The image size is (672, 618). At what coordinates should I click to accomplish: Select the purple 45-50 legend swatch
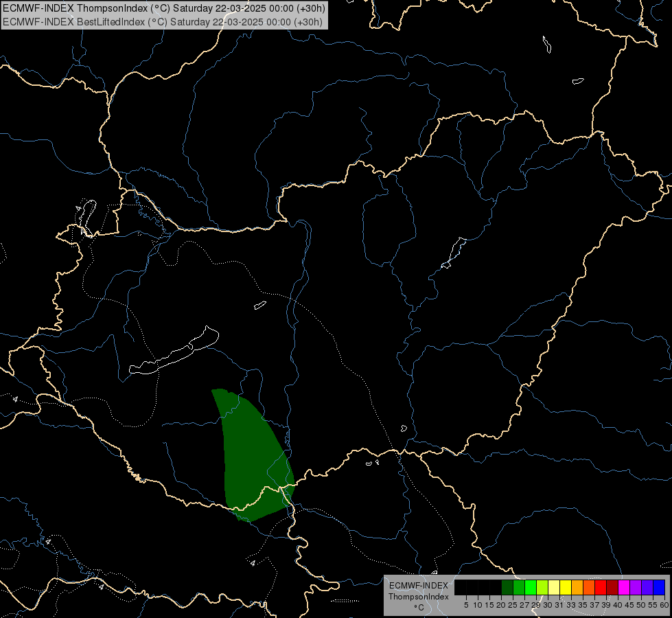[636, 587]
